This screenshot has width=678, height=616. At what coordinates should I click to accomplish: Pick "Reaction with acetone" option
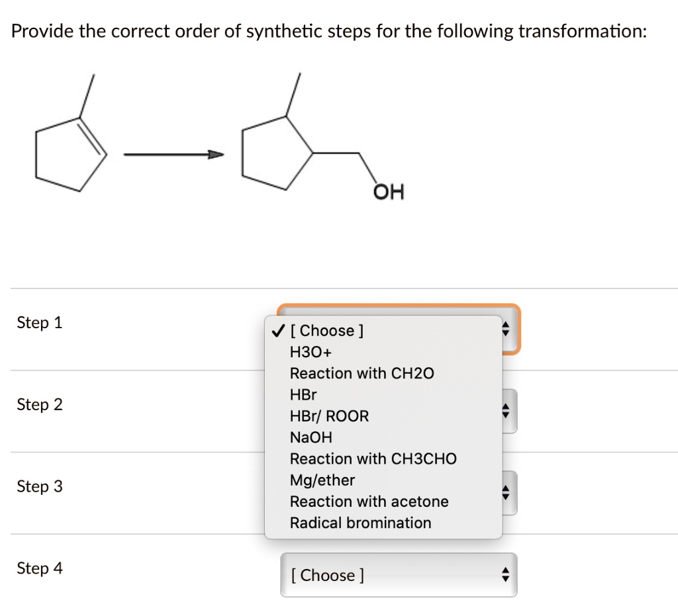point(369,501)
